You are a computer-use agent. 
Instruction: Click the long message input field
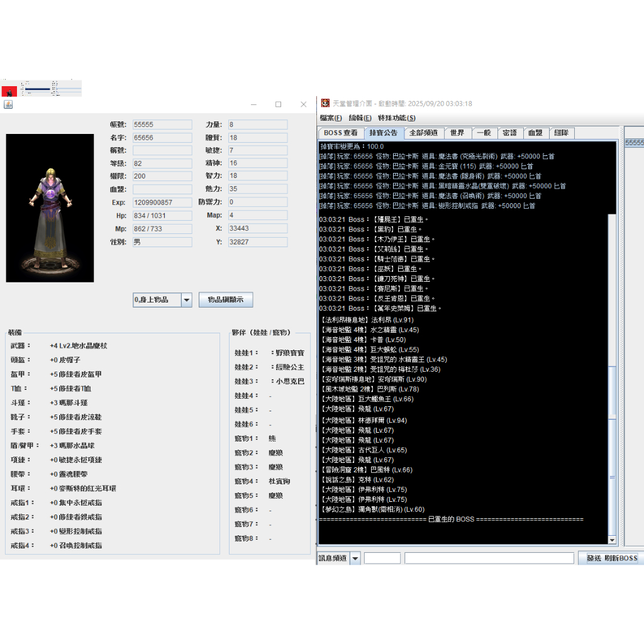pos(489,558)
